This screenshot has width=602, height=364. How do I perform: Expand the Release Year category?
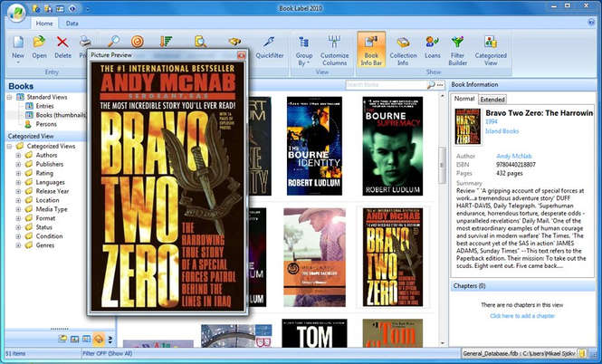pos(18,191)
